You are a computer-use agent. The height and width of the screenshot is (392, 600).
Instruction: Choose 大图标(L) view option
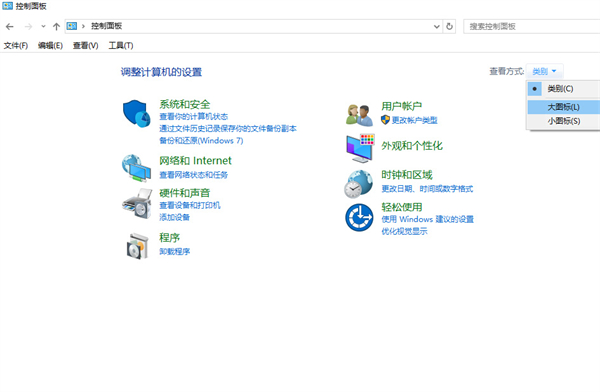pyautogui.click(x=563, y=107)
